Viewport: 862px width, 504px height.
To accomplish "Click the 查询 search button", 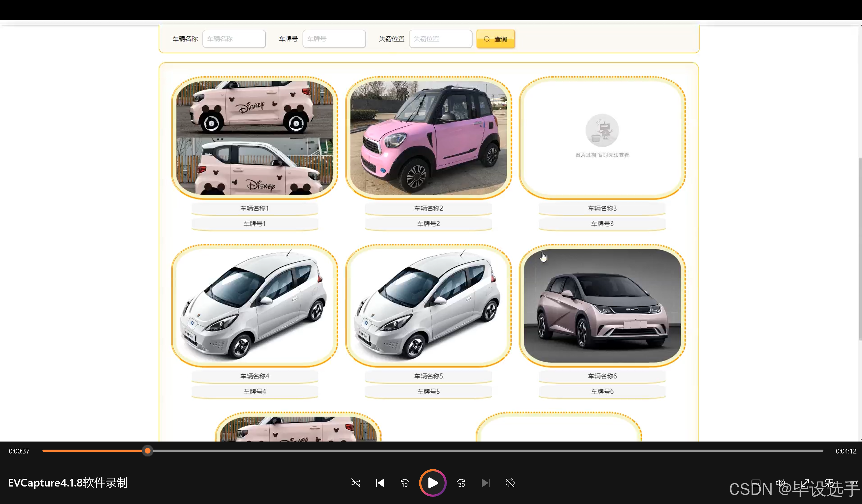I will [x=496, y=39].
